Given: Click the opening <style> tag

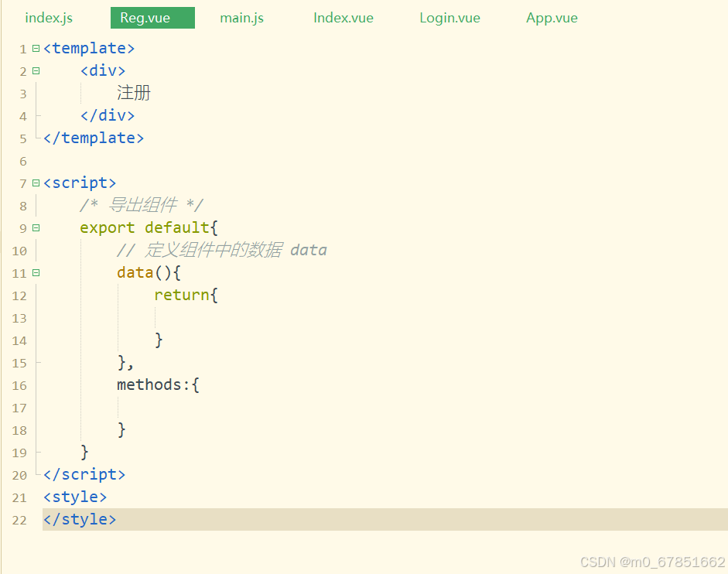Looking at the screenshot, I should tap(75, 497).
